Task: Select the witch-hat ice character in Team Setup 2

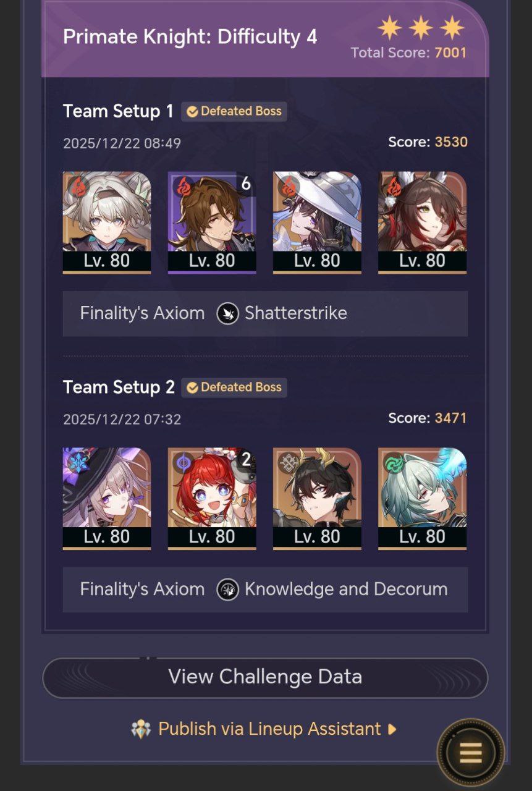Action: click(x=107, y=499)
